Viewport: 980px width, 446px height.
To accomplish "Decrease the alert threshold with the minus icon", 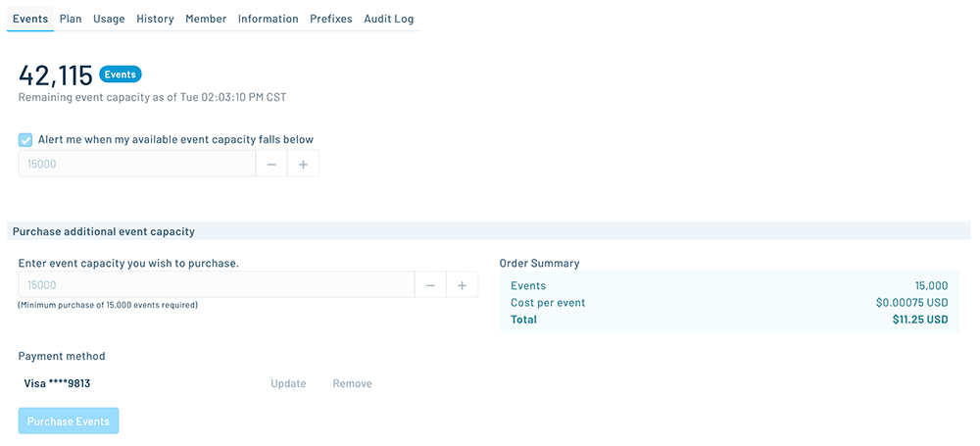I will click(x=271, y=164).
